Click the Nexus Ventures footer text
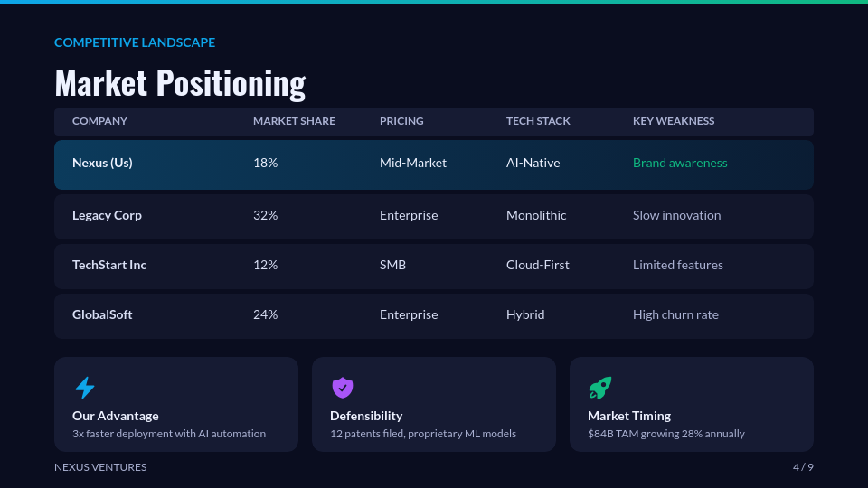Image resolution: width=868 pixels, height=488 pixels. pyautogui.click(x=100, y=467)
